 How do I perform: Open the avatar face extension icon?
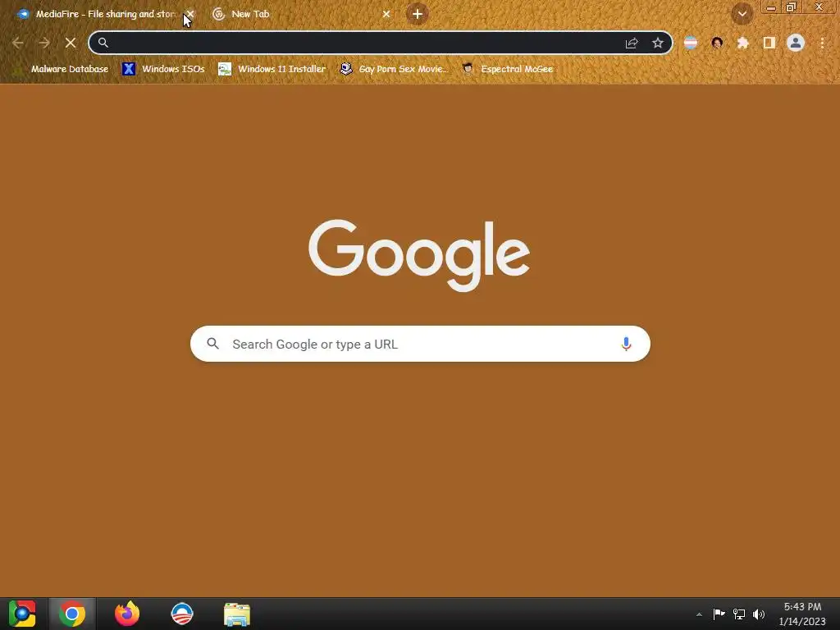717,43
